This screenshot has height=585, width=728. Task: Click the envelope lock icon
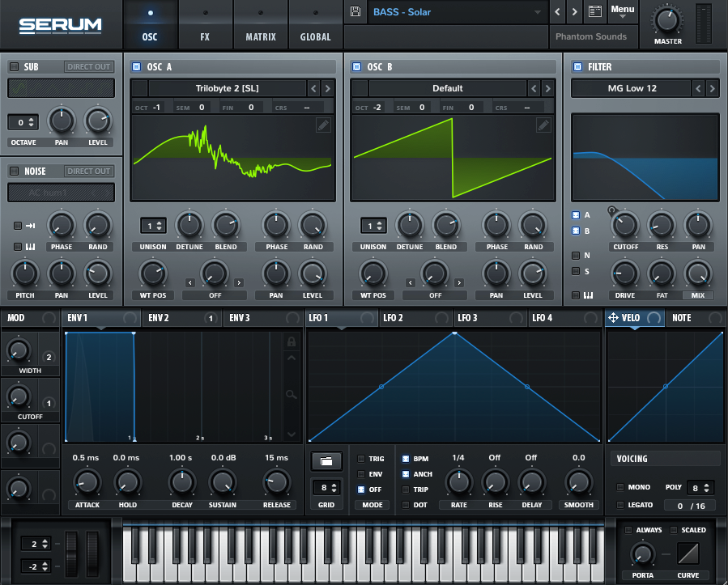[292, 342]
